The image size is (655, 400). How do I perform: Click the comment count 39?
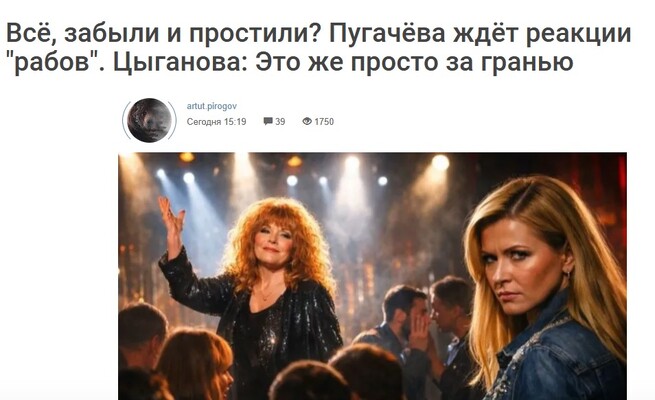(280, 122)
